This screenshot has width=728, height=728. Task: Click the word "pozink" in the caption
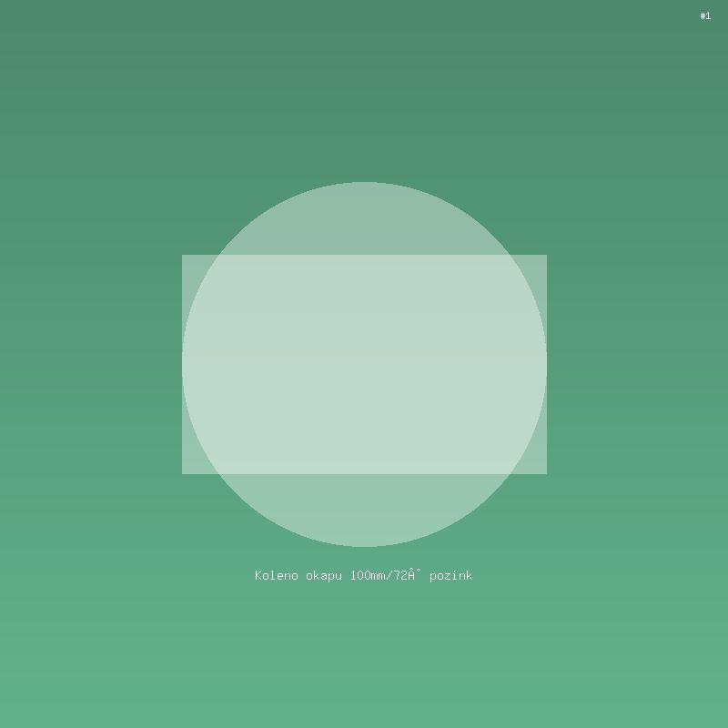[x=451, y=575]
